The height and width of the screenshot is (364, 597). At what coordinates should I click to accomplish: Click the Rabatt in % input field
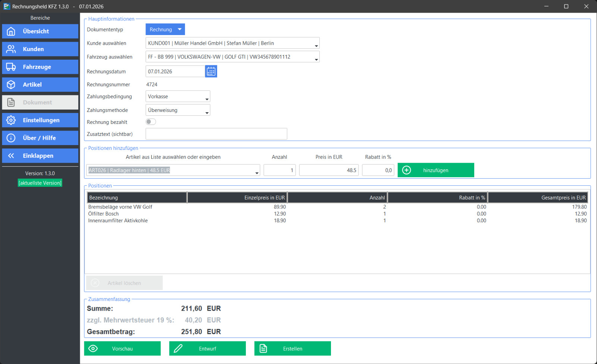[378, 170]
